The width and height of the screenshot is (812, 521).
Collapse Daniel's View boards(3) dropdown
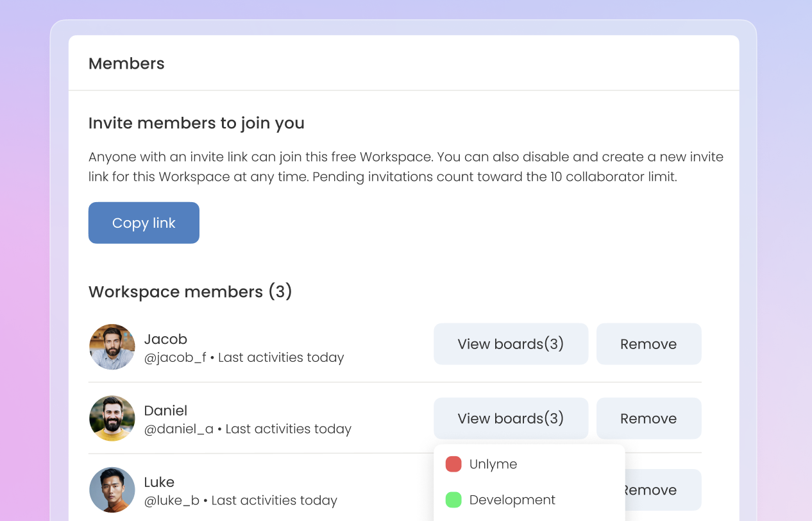point(511,418)
